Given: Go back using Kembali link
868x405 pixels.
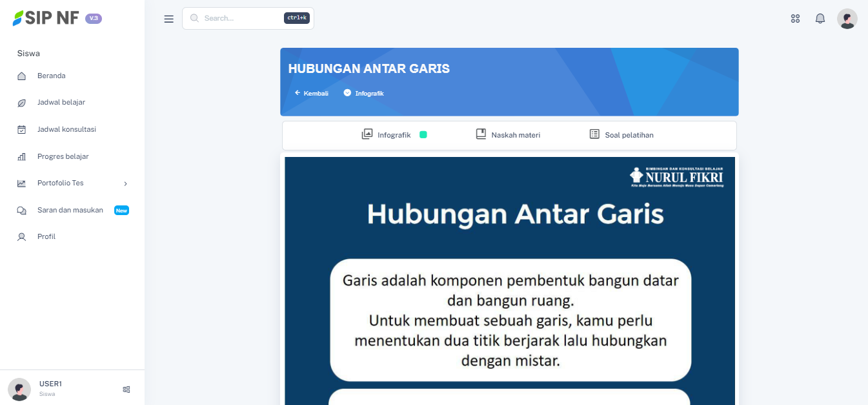Looking at the screenshot, I should pyautogui.click(x=312, y=93).
